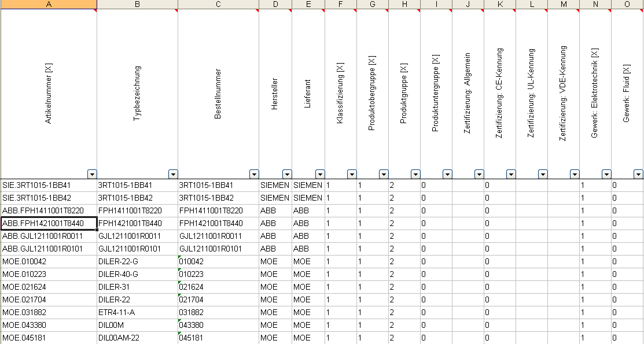The width and height of the screenshot is (644, 344).
Task: Click the Gewerk: Elektrotechnik [X] header cell
Action: [595, 94]
